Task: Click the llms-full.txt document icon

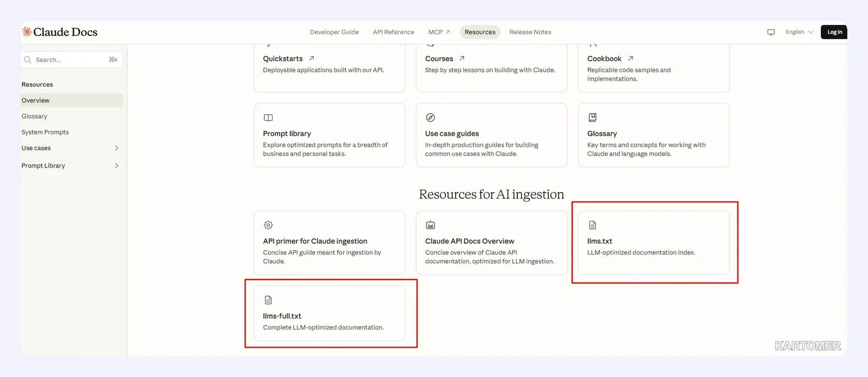Action: point(268,300)
